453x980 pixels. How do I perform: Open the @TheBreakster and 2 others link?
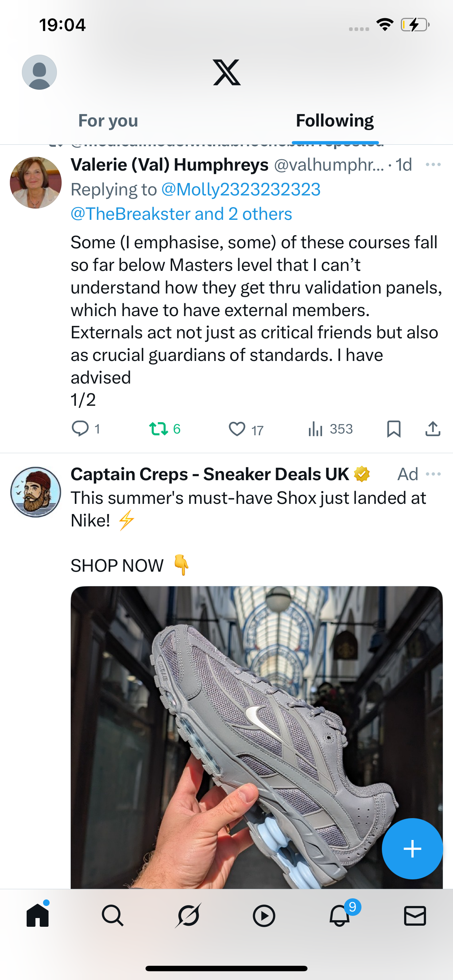tap(181, 214)
